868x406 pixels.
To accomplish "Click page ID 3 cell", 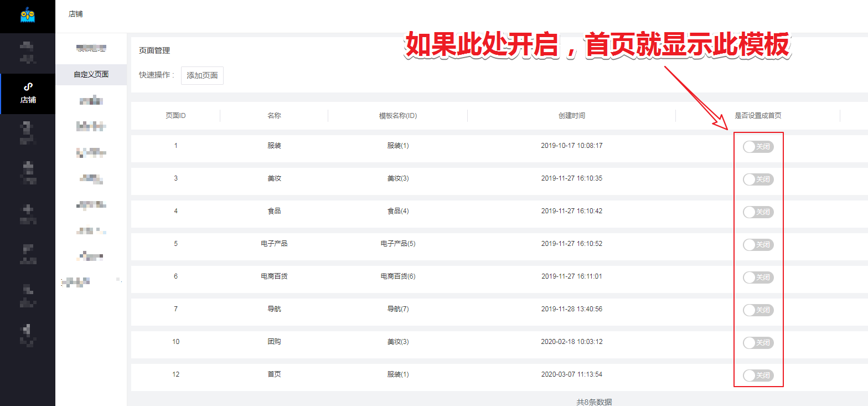I will click(175, 178).
